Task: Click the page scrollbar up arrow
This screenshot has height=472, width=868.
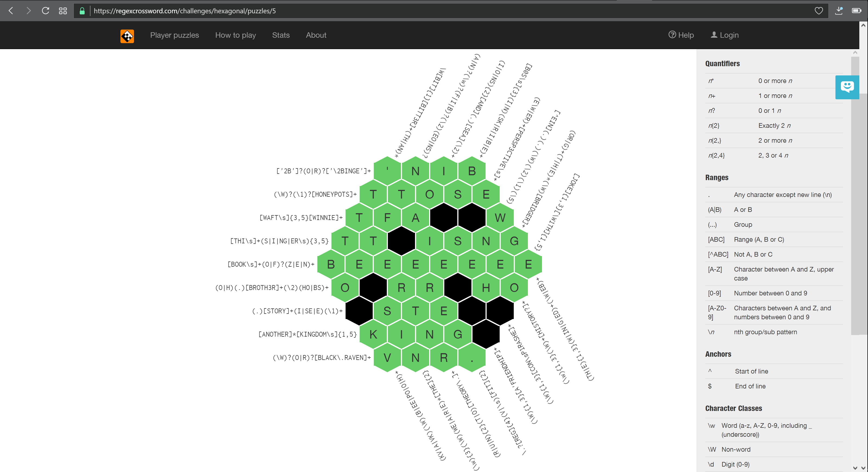Action: pos(863,25)
